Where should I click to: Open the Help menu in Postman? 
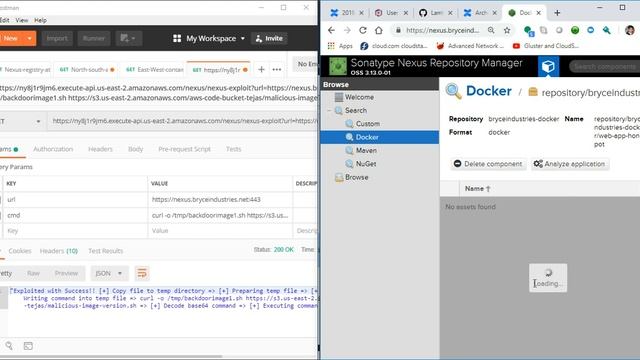click(40, 20)
